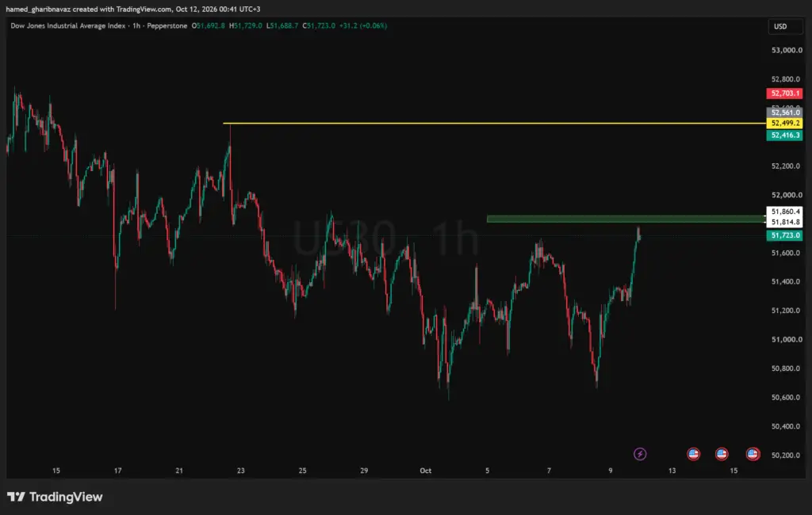The image size is (812, 515).
Task: Click the 13 date label on time axis
Action: [x=672, y=471]
